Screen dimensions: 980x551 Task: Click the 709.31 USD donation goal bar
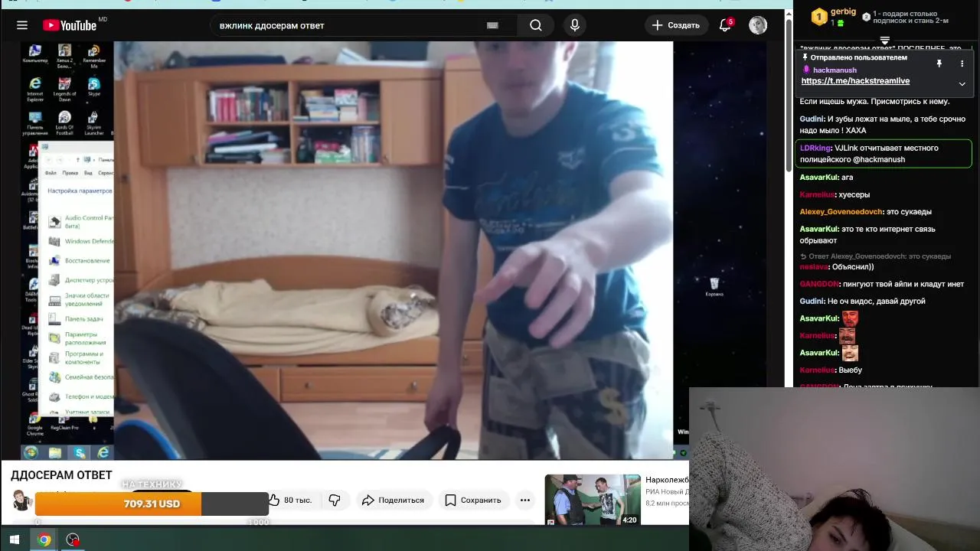[152, 504]
